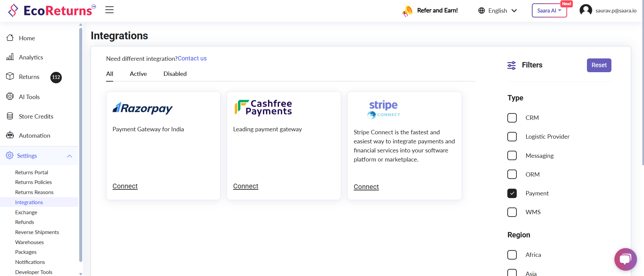Click the Home icon in sidebar
This screenshot has height=276, width=644.
tap(10, 38)
